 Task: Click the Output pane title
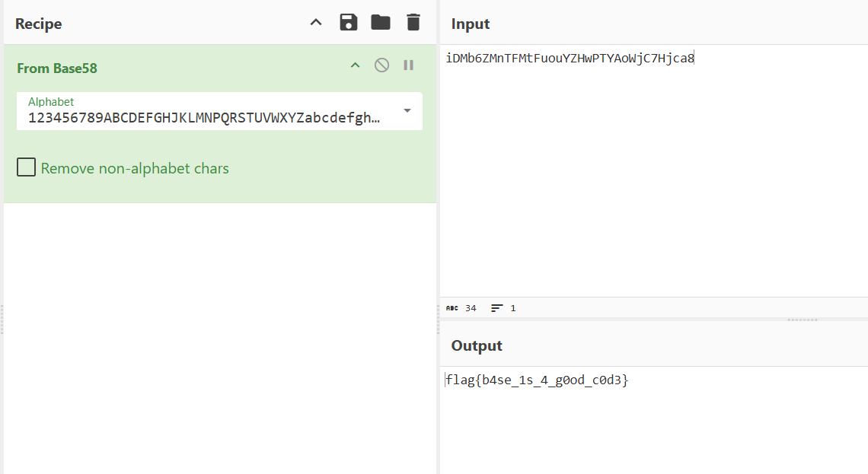click(477, 345)
